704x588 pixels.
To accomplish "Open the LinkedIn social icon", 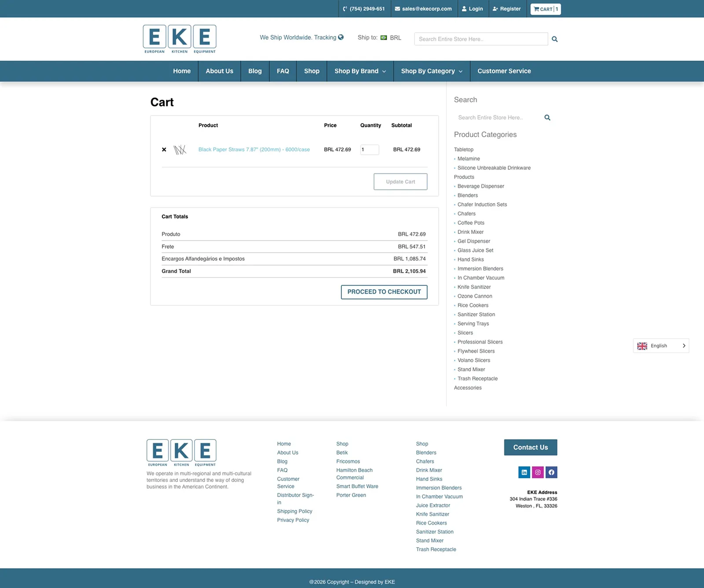I will (524, 472).
